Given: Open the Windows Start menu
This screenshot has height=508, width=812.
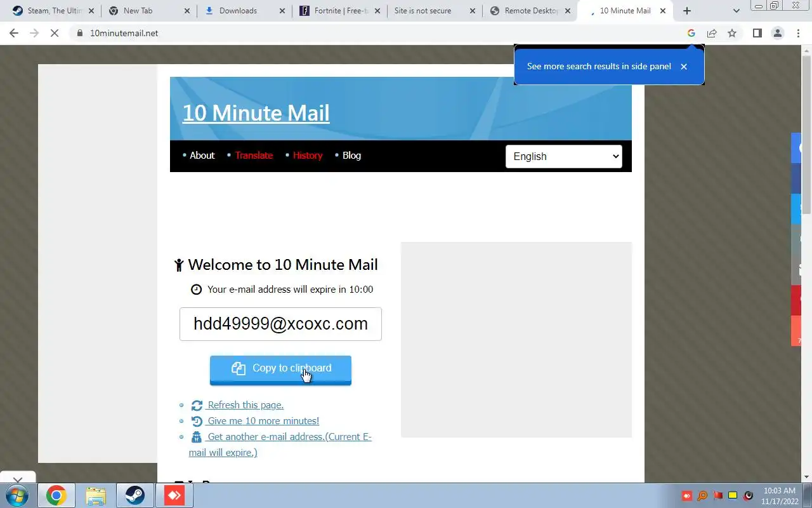Looking at the screenshot, I should click(16, 495).
